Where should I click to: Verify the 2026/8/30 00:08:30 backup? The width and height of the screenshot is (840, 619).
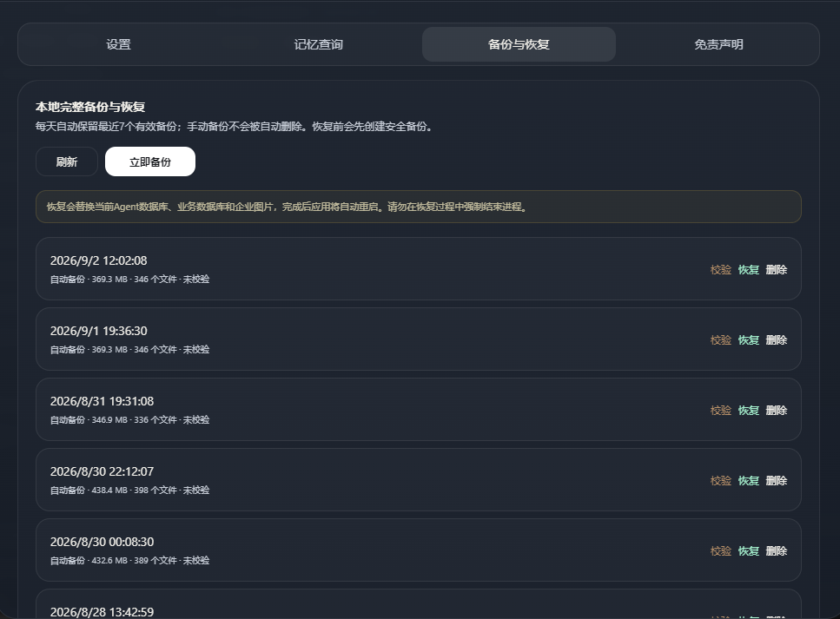coord(720,551)
